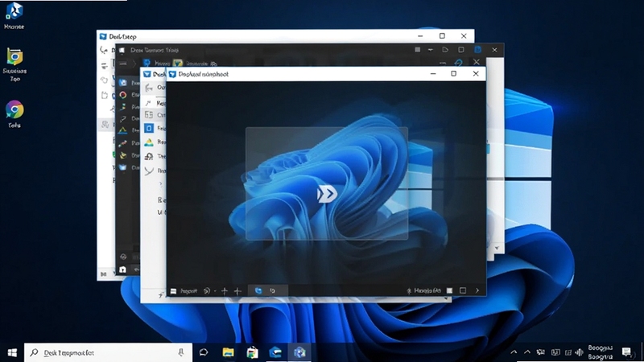This screenshot has width=644, height=362.
Task: Click the yellow icon in the dark window sidebar
Action: tap(123, 155)
